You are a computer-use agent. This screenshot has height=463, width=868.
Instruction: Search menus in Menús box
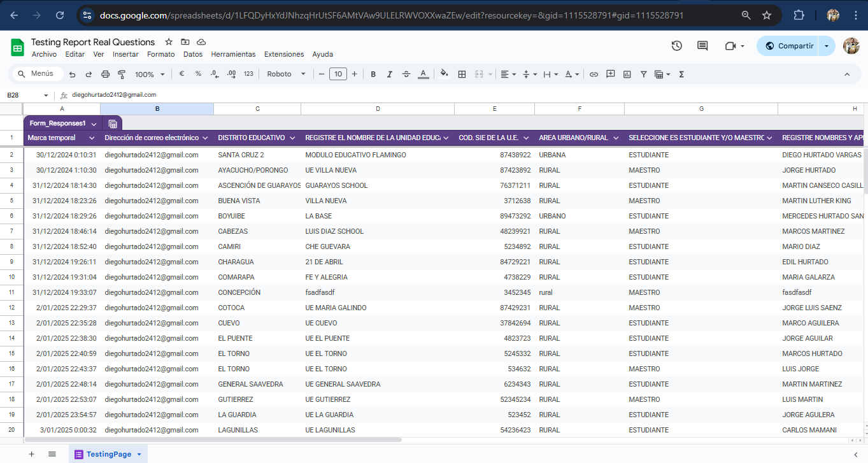pyautogui.click(x=38, y=74)
